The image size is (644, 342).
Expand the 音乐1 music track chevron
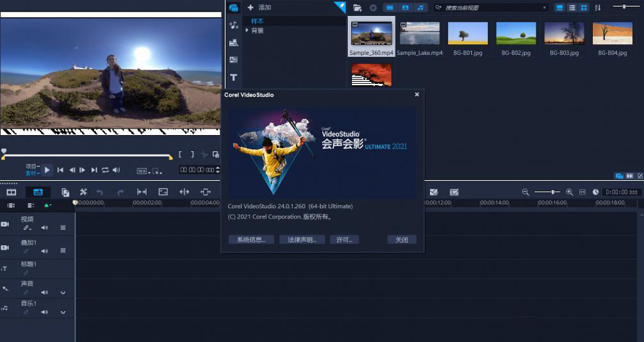point(63,313)
